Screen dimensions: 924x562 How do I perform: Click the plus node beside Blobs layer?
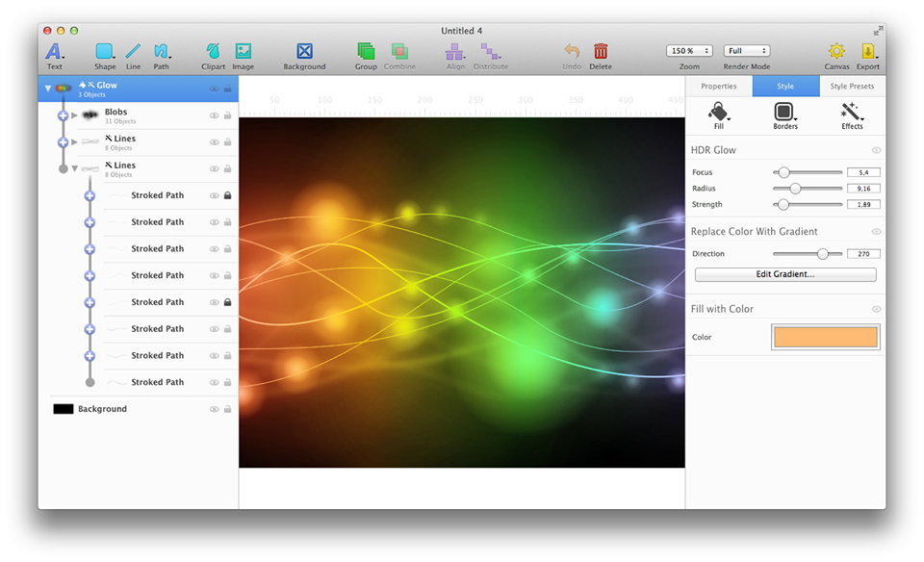click(x=64, y=116)
